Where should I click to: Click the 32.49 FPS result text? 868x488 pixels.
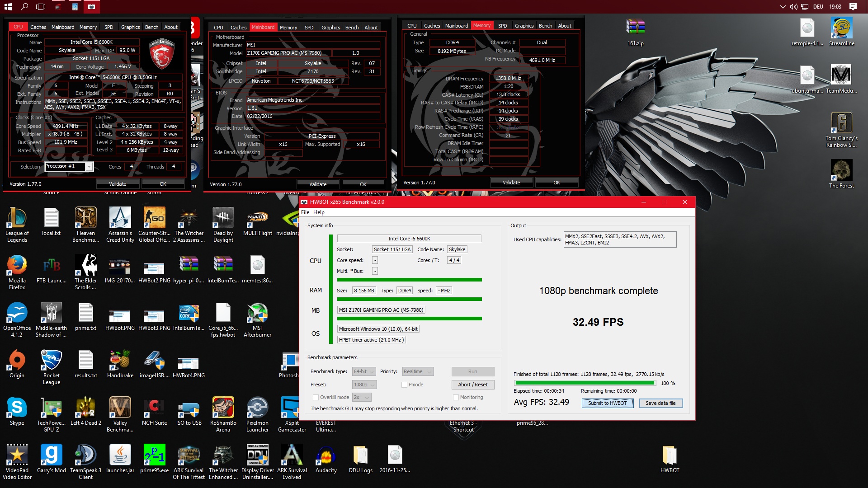(598, 322)
